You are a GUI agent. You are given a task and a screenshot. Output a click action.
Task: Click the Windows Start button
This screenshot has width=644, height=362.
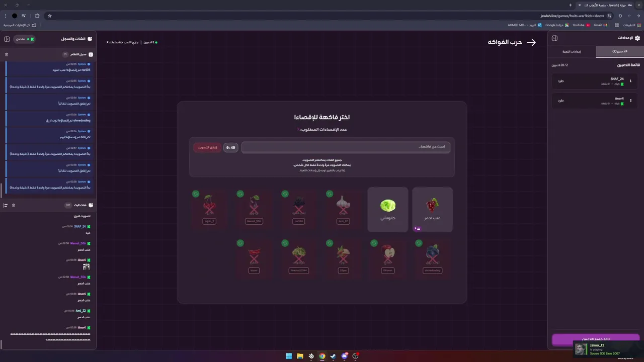coord(289,356)
